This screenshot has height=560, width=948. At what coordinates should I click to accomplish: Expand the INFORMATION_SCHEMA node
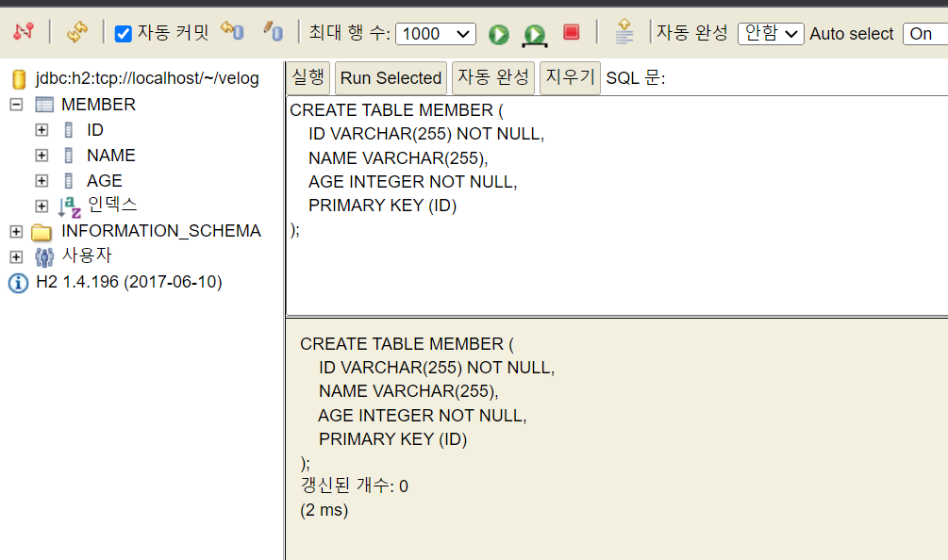pos(16,231)
